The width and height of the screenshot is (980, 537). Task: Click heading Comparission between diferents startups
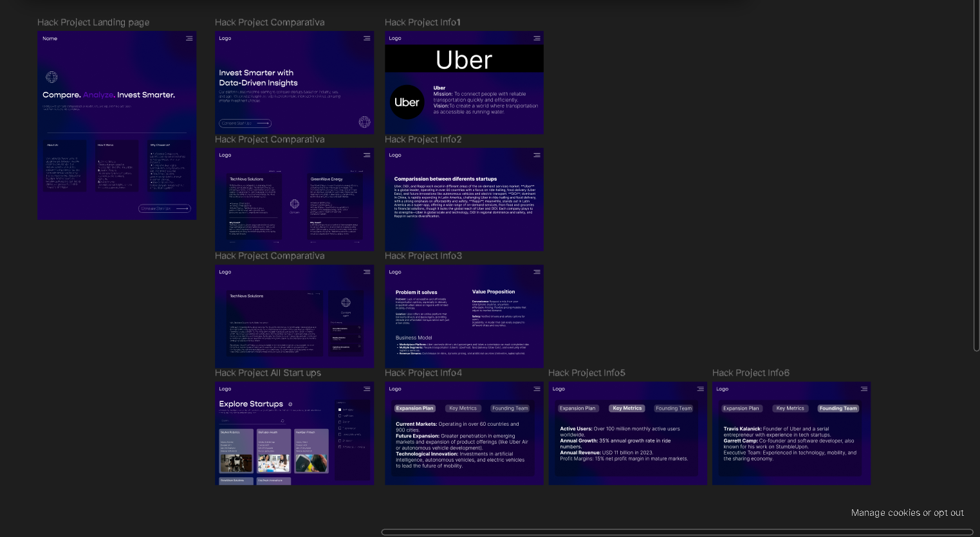click(445, 179)
